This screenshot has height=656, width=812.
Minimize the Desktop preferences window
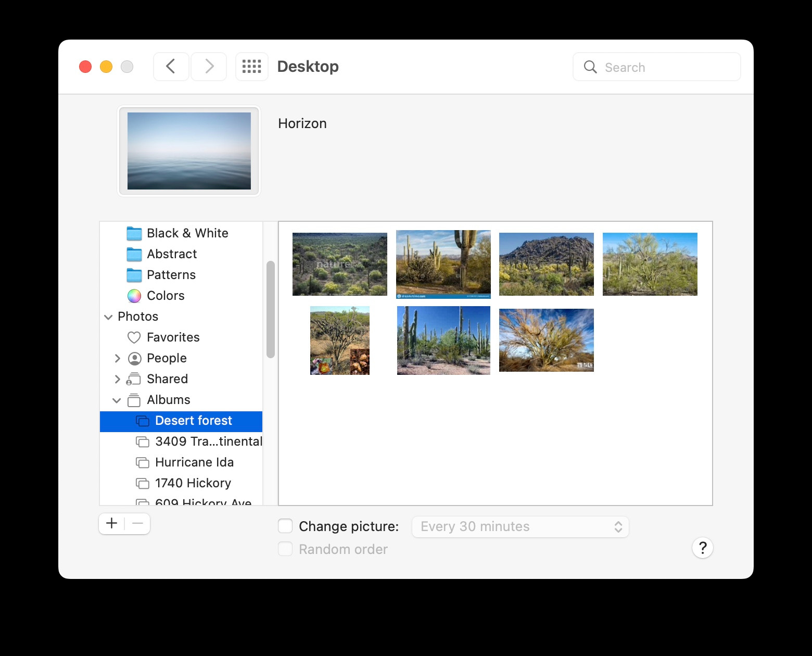pyautogui.click(x=106, y=67)
